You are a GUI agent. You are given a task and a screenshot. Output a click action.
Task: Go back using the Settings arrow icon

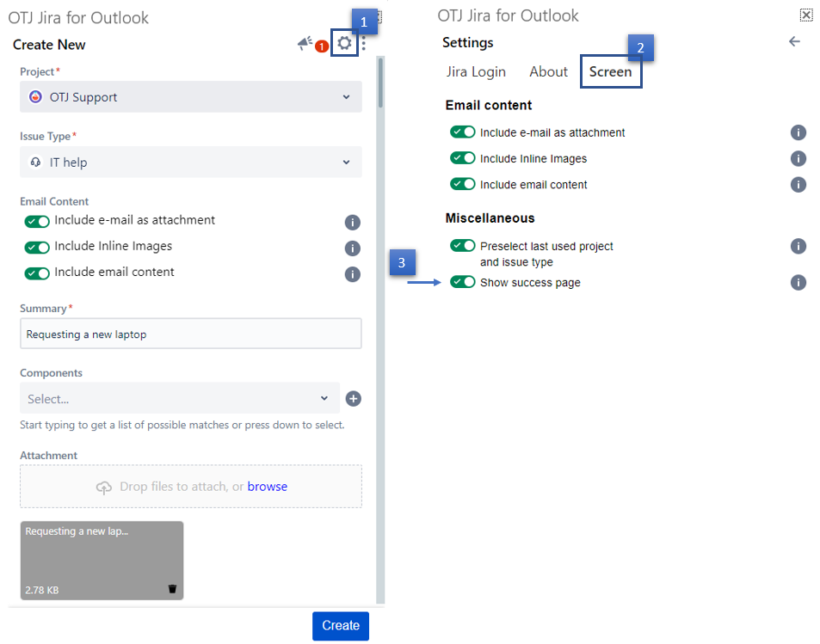[x=794, y=42]
